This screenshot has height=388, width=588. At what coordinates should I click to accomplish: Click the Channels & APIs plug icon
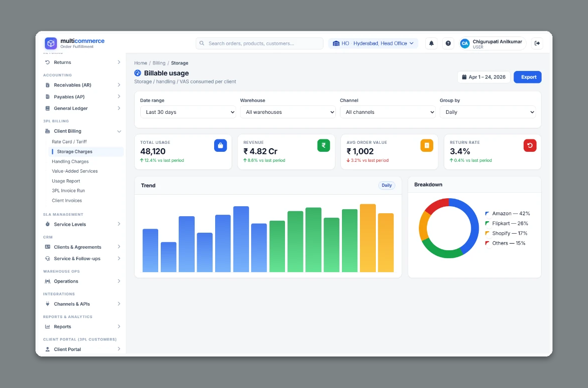pos(47,304)
